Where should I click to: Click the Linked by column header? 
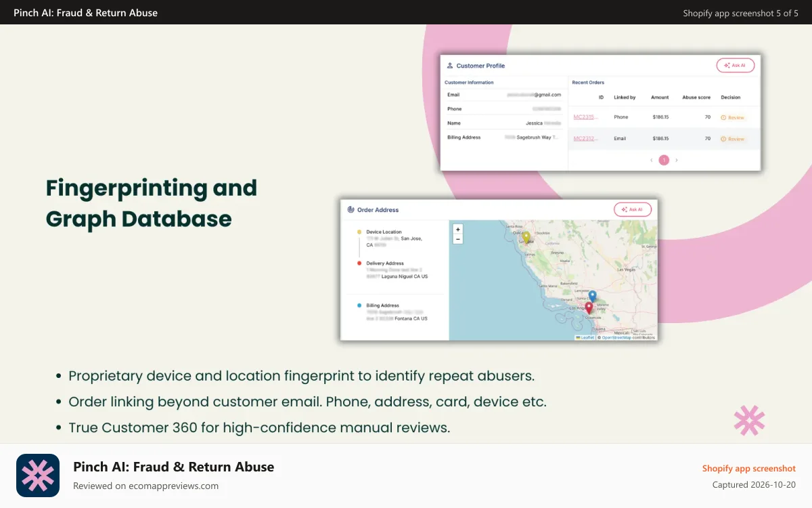tap(625, 98)
